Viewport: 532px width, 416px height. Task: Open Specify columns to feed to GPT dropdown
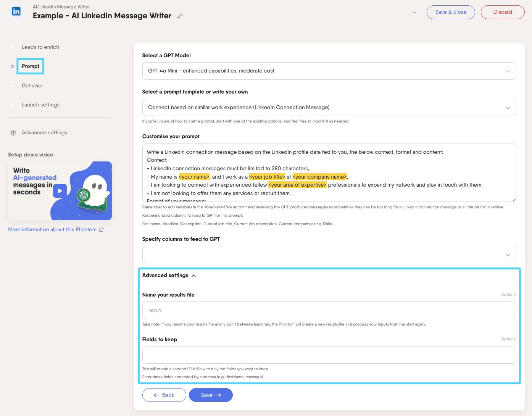(329, 255)
